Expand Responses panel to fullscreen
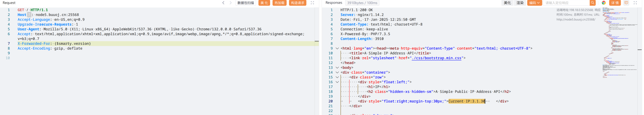The width and height of the screenshot is (644, 115). point(635,3)
